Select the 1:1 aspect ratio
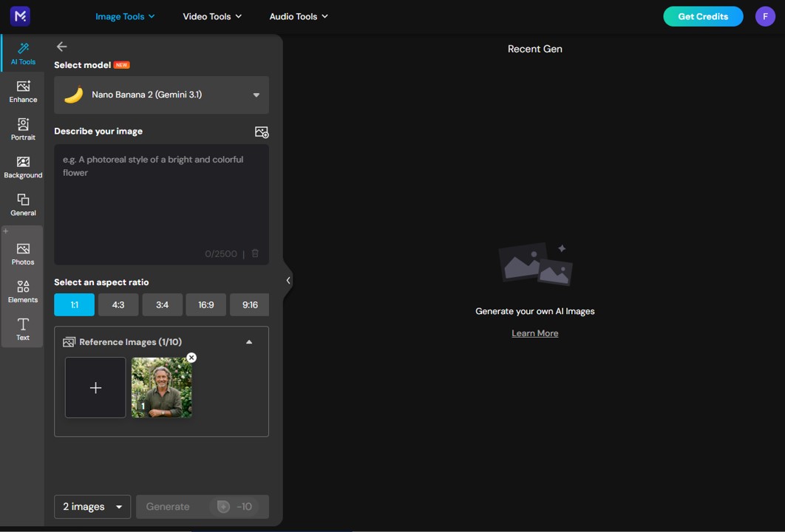The width and height of the screenshot is (785, 532). [74, 304]
